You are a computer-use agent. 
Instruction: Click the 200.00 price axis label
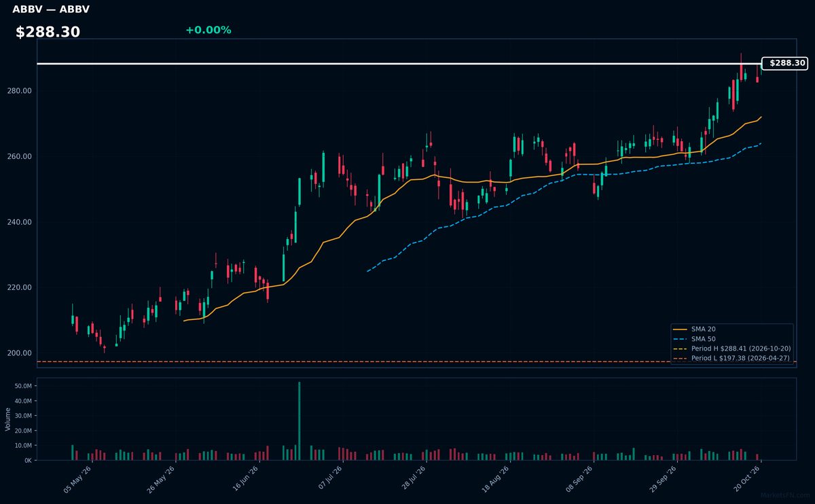20,353
